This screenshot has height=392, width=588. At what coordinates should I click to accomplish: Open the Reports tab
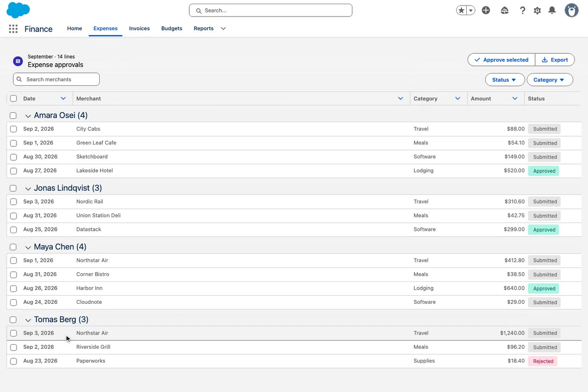204,28
